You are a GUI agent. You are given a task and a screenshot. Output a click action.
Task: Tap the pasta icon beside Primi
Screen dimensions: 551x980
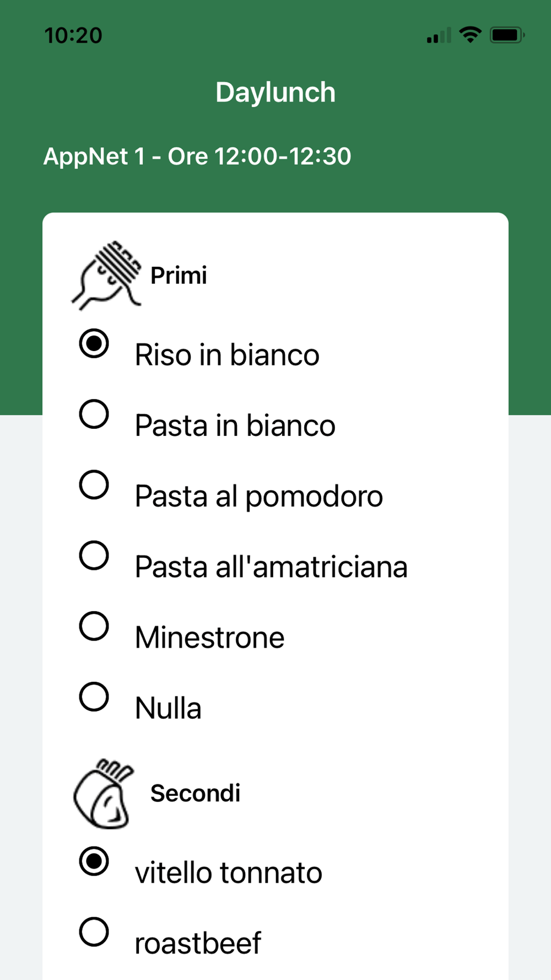[x=106, y=275]
